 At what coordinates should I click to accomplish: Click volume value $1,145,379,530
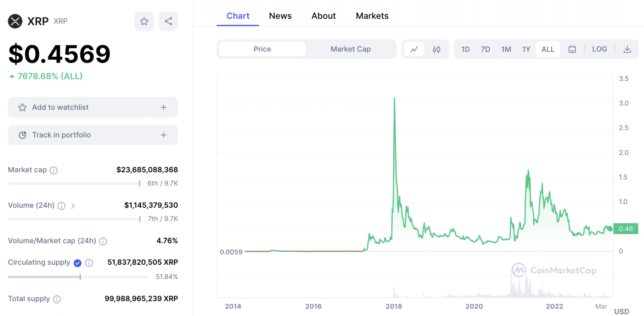(151, 206)
